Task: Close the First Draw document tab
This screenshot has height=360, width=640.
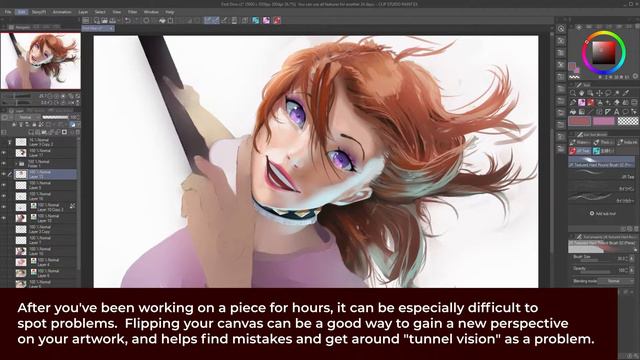Action: point(111,28)
